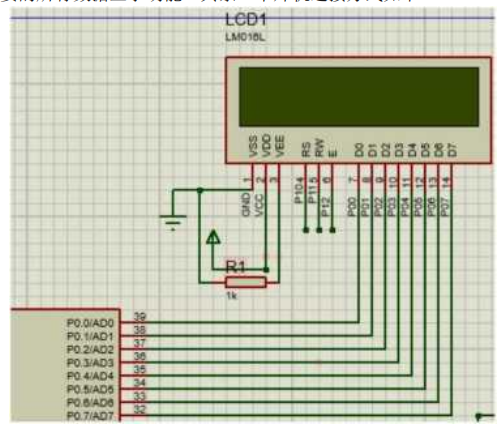This screenshot has height=425, width=500.
Task: Click the P04 net label under D4
Action: point(405,207)
